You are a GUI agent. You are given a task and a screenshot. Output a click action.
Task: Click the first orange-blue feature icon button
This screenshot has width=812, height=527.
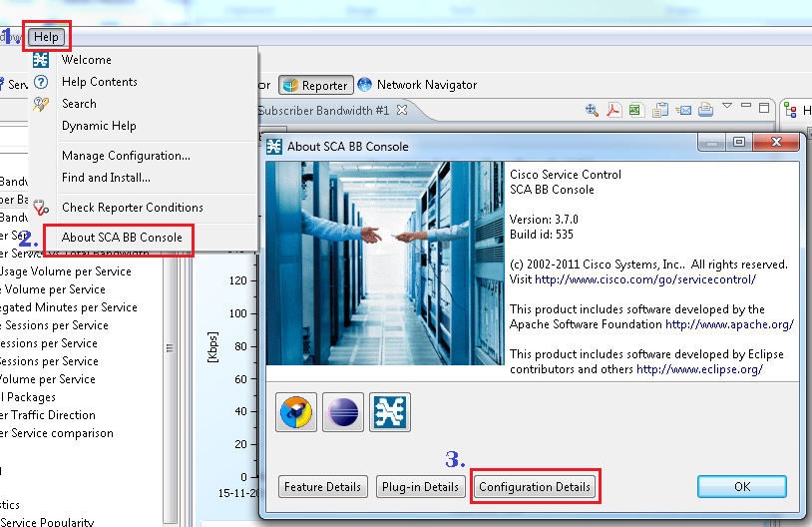tap(296, 412)
